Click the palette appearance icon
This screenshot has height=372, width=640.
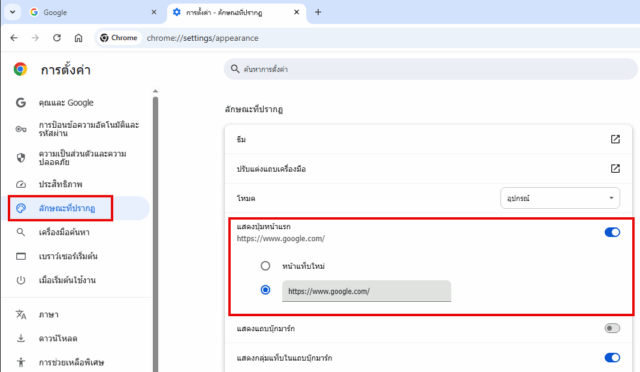click(21, 208)
